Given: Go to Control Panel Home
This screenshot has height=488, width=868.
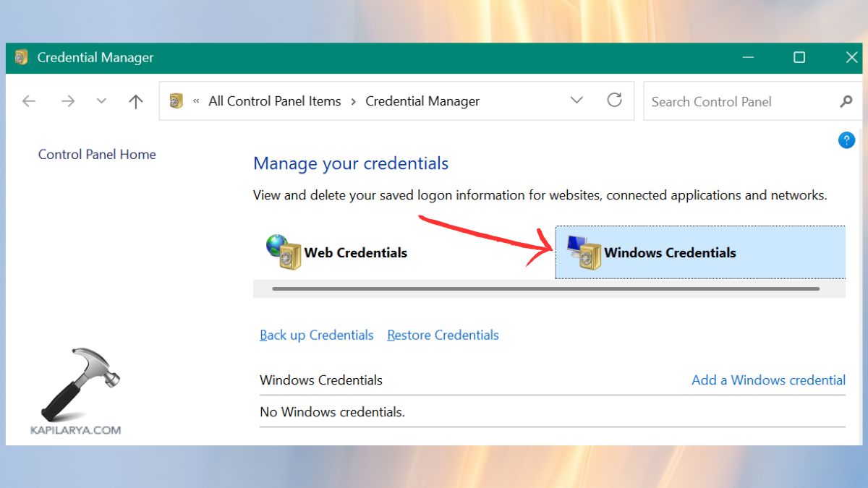Looking at the screenshot, I should (x=97, y=154).
